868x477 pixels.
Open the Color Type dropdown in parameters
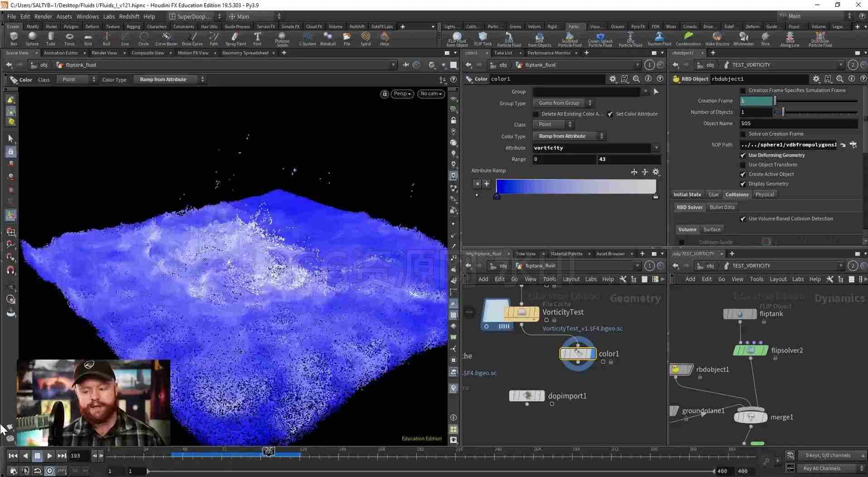(569, 136)
